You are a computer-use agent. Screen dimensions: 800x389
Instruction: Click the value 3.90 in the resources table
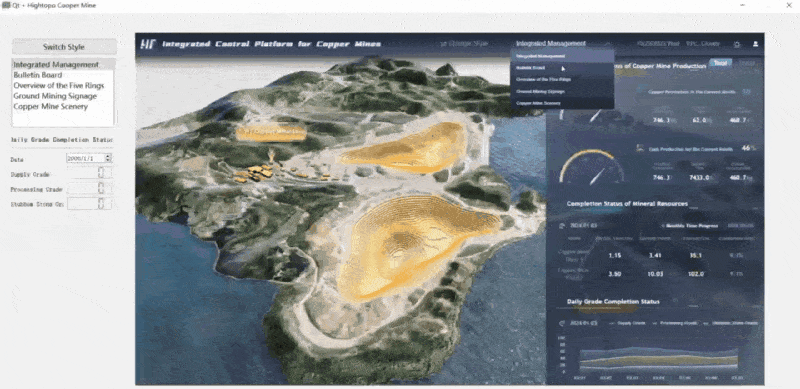pyautogui.click(x=615, y=274)
